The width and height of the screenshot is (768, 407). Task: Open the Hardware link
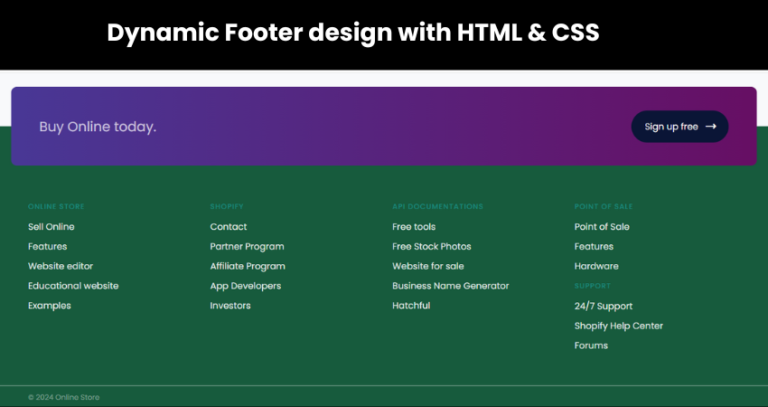coord(596,266)
